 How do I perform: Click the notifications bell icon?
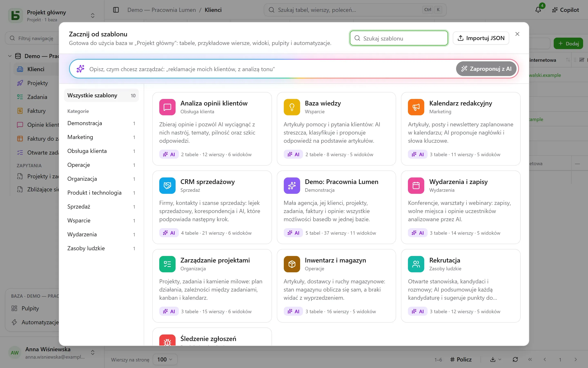tap(538, 10)
